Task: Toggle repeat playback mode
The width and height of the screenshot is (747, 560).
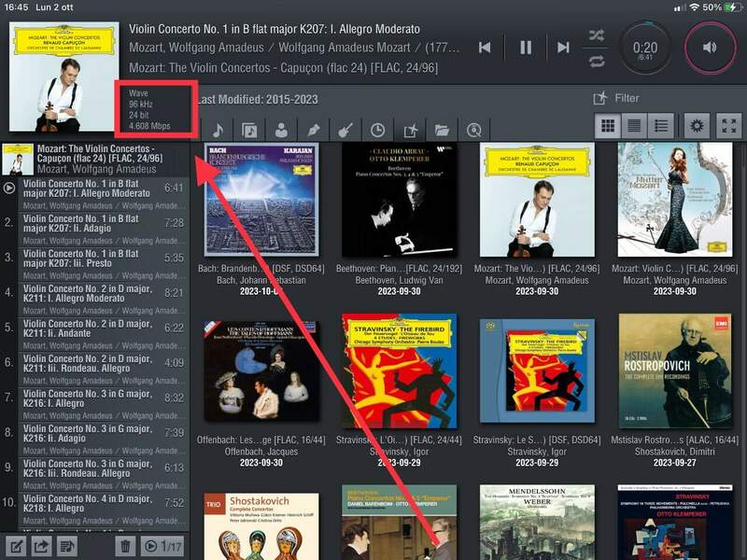Action: pyautogui.click(x=595, y=62)
